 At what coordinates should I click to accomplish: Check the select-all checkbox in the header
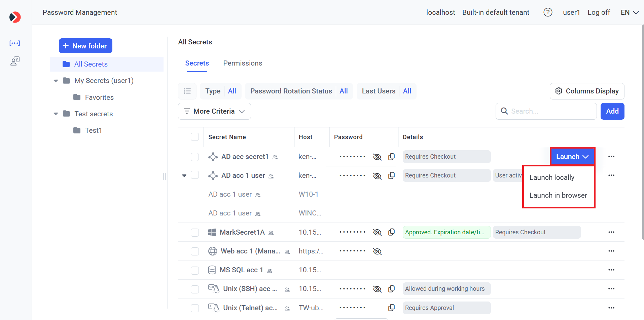tap(195, 137)
